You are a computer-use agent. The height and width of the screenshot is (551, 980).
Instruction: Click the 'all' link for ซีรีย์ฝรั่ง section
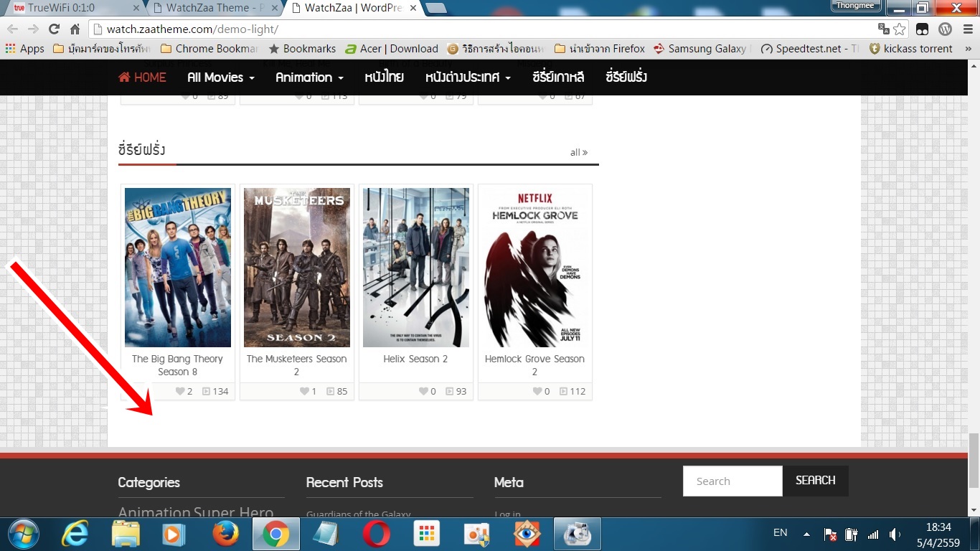click(x=578, y=152)
